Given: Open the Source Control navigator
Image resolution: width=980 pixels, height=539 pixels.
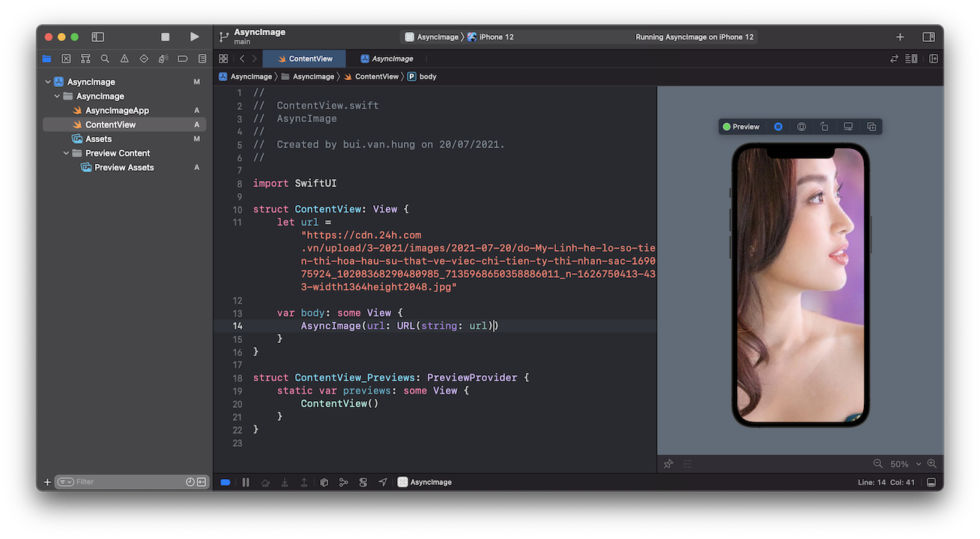Looking at the screenshot, I should tap(66, 58).
